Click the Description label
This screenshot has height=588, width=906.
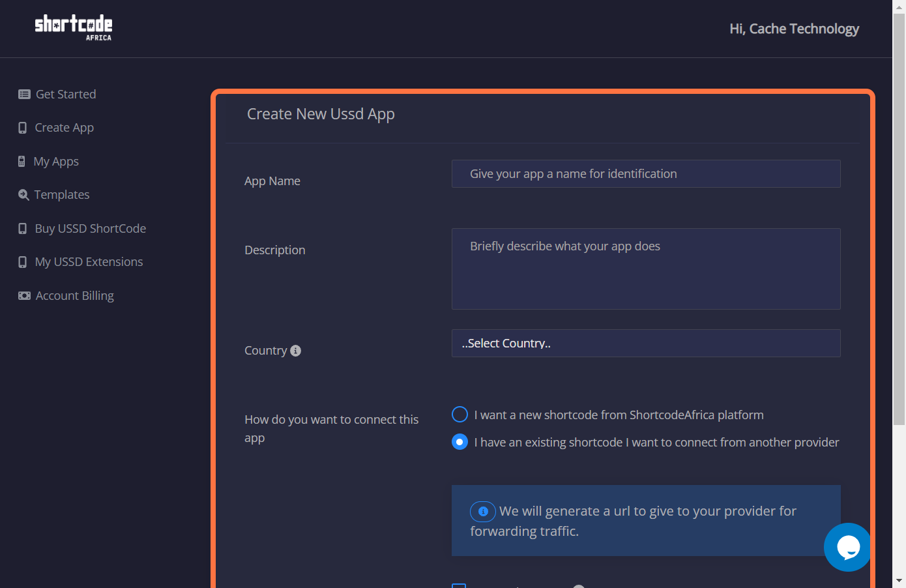point(275,250)
